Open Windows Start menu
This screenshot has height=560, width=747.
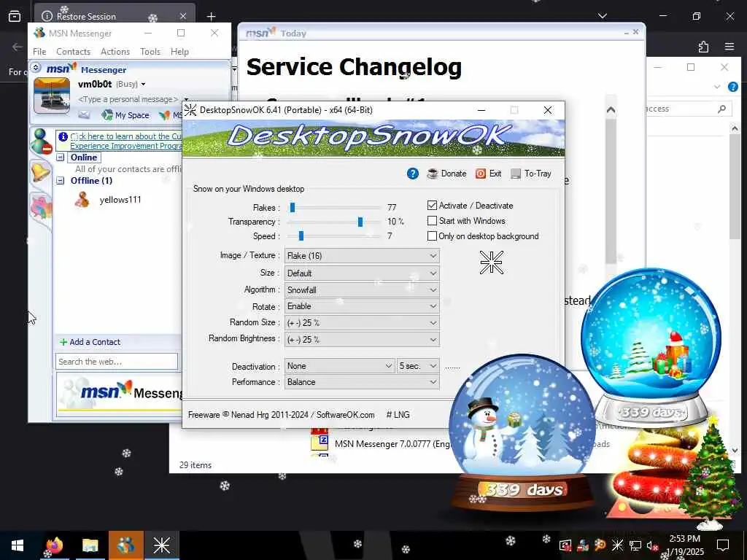coord(18,545)
